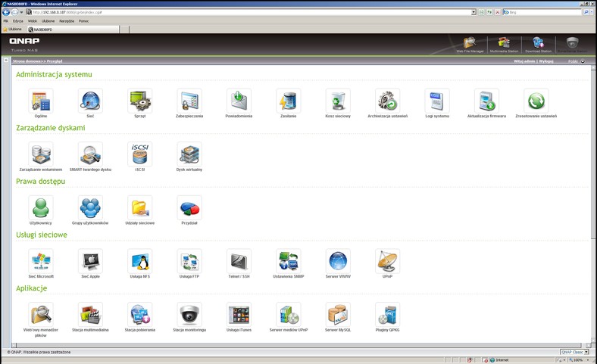
Task: Open Download Station in header
Action: tap(538, 45)
